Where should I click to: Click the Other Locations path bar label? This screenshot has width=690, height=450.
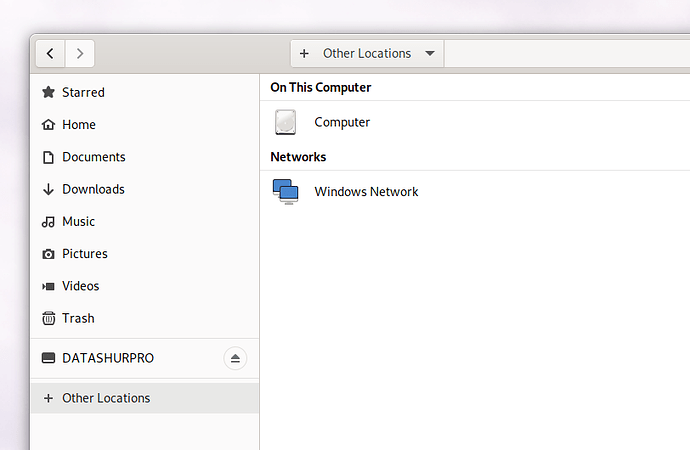click(x=367, y=54)
